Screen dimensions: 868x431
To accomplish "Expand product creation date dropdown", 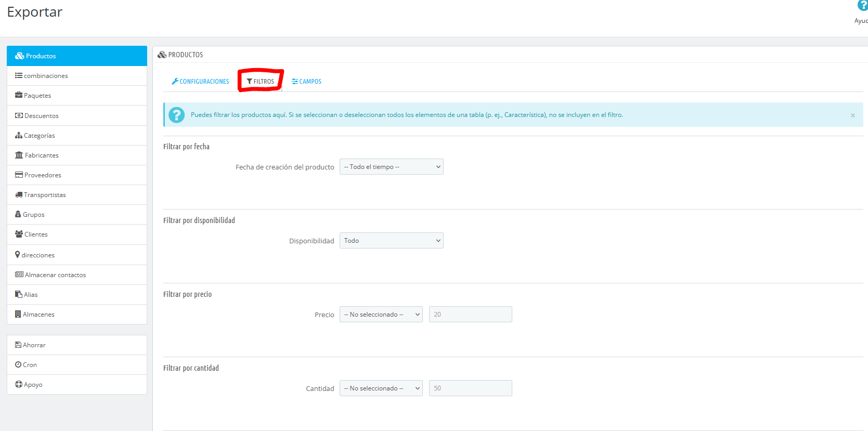I will pyautogui.click(x=391, y=167).
